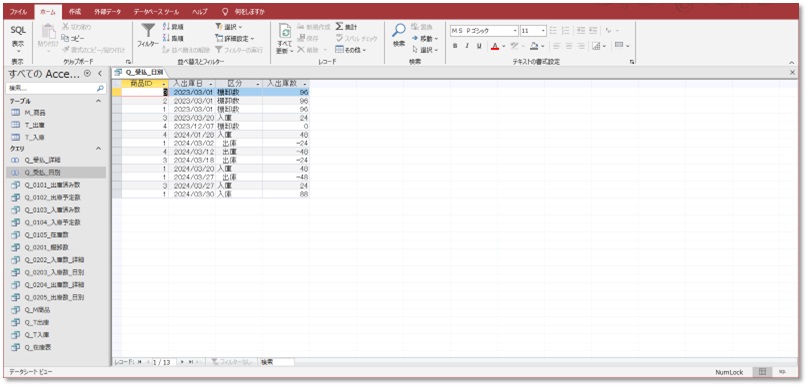This screenshot has height=387, width=808.
Task: Open the その他 records dropdown
Action: click(x=351, y=50)
